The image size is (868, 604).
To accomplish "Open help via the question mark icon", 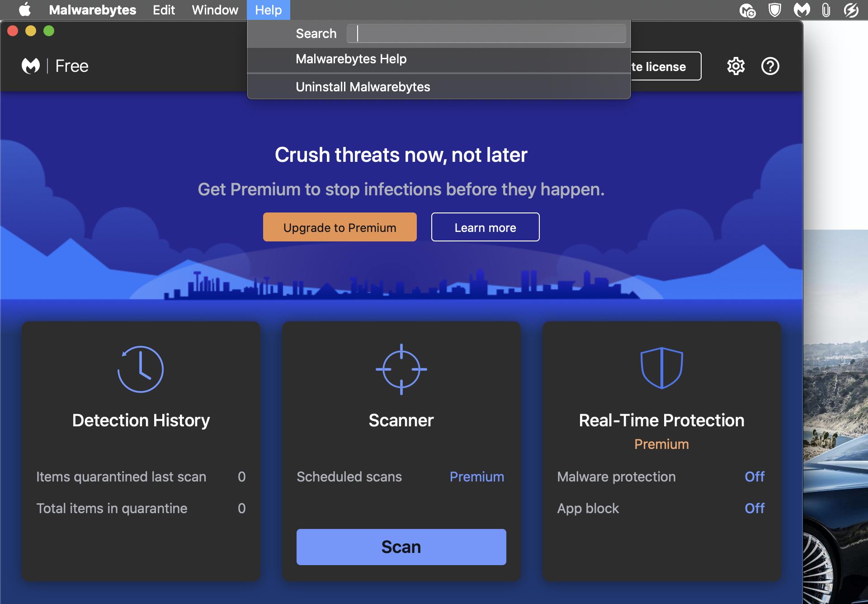I will point(770,66).
